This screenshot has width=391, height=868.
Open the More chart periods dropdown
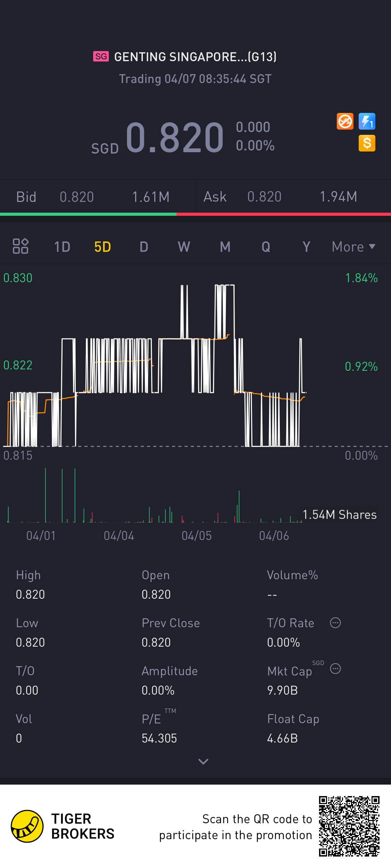(353, 247)
